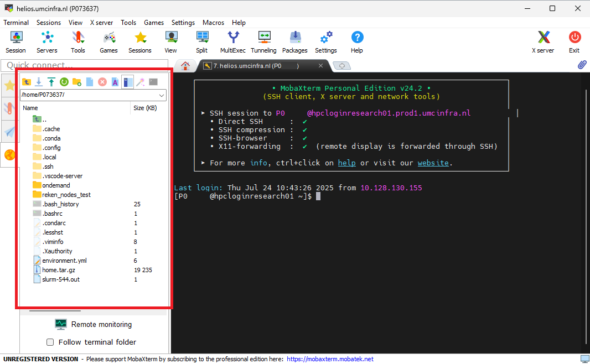
Task: Click the download selected files icon
Action: coord(39,82)
